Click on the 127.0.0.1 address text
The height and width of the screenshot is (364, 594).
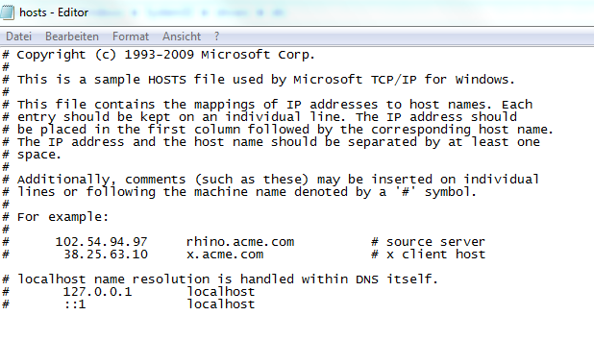[x=97, y=292]
